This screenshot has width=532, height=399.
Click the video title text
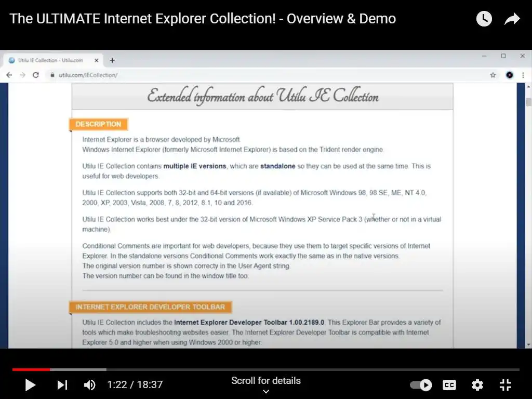pyautogui.click(x=203, y=19)
